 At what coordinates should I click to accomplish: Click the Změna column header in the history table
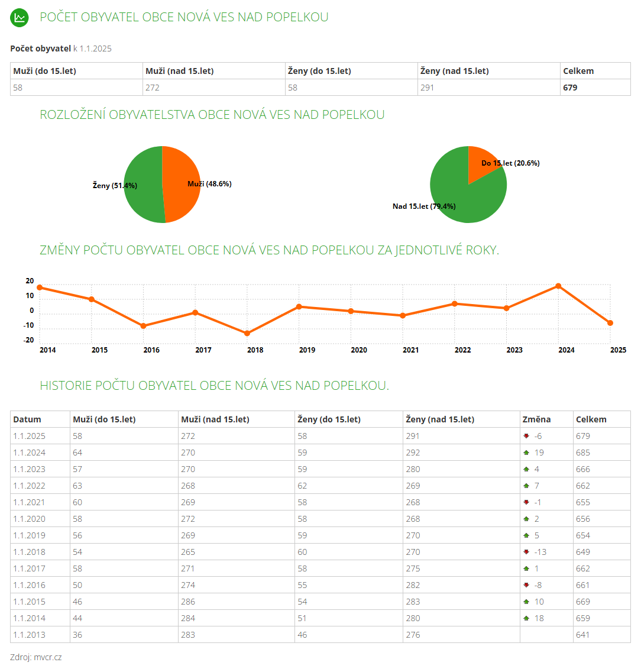tap(536, 419)
